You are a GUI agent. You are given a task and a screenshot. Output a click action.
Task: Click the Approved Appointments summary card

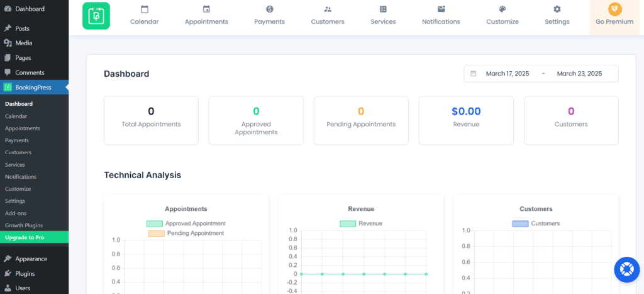[256, 120]
